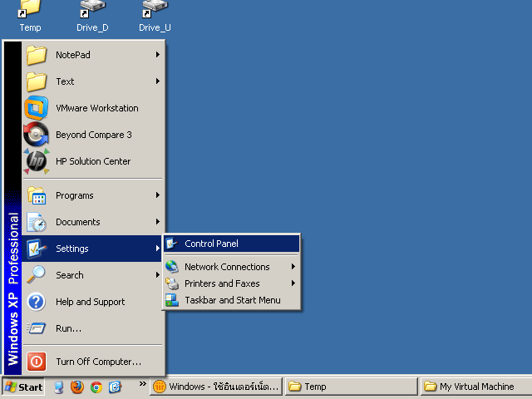Click the Help and Support question icon

(x=37, y=302)
